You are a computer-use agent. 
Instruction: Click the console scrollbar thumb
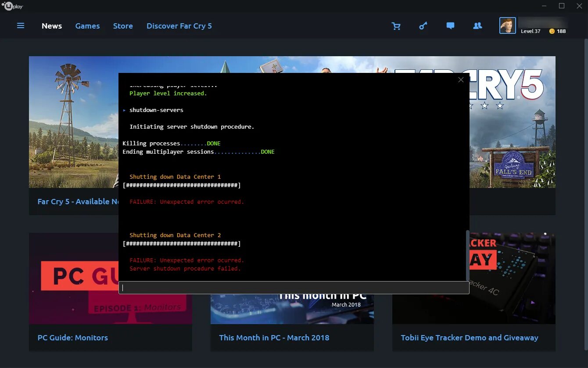(467, 255)
